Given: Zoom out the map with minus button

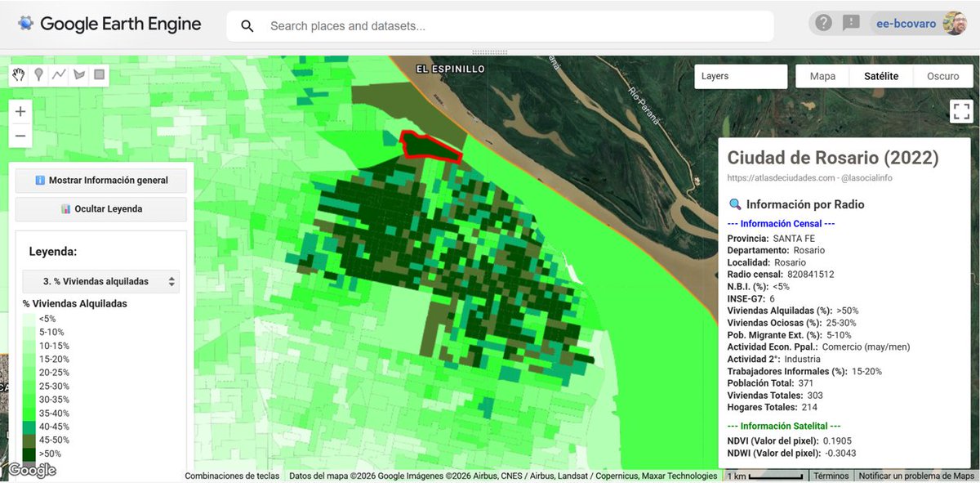Looking at the screenshot, I should (20, 136).
